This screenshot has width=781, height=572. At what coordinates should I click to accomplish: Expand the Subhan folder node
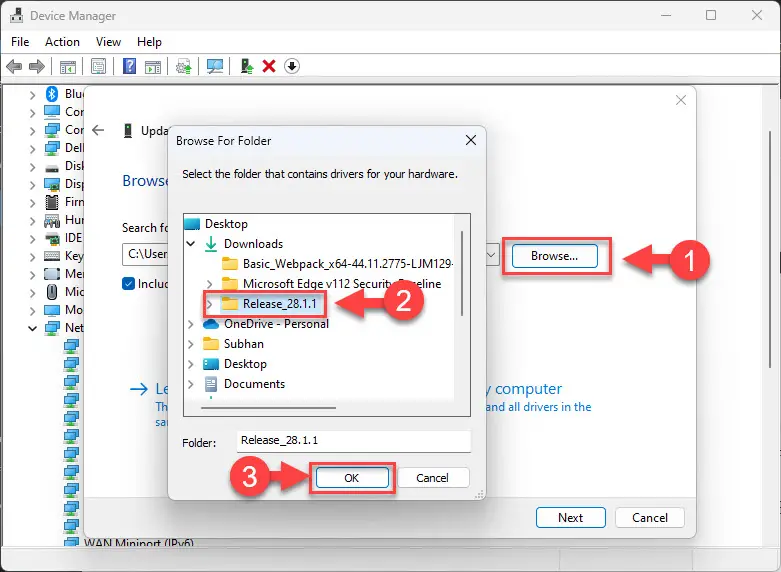pos(190,344)
